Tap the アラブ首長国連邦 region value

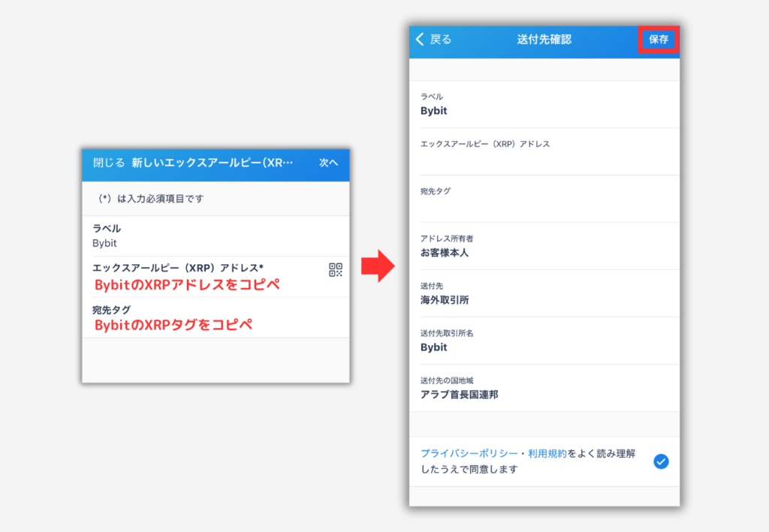coord(459,395)
